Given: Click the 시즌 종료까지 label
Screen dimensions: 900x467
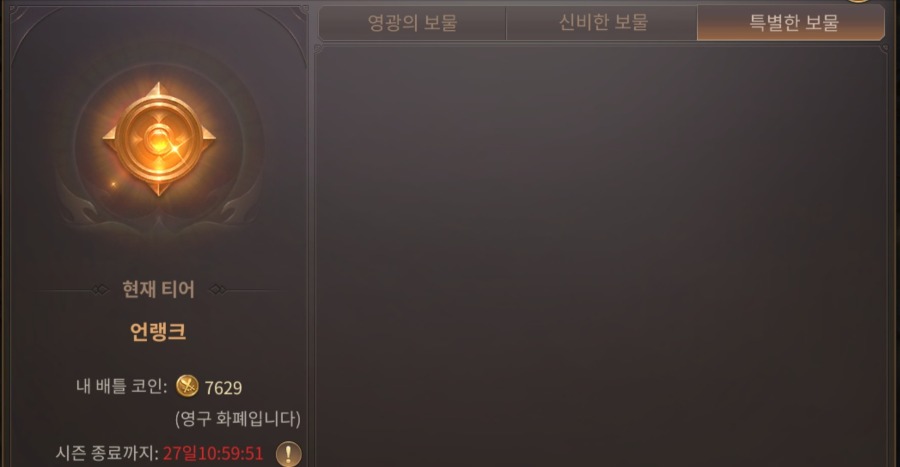Looking at the screenshot, I should [107, 453].
